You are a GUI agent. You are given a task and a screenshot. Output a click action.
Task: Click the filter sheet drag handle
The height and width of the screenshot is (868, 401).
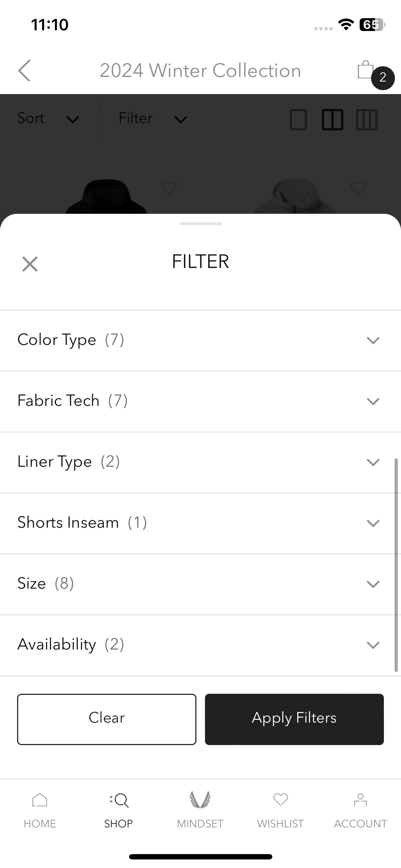coord(201,224)
